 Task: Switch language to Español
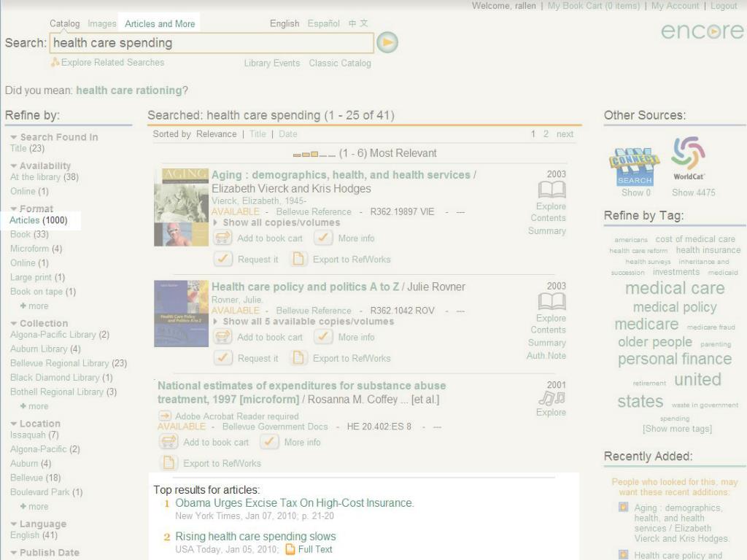point(323,23)
